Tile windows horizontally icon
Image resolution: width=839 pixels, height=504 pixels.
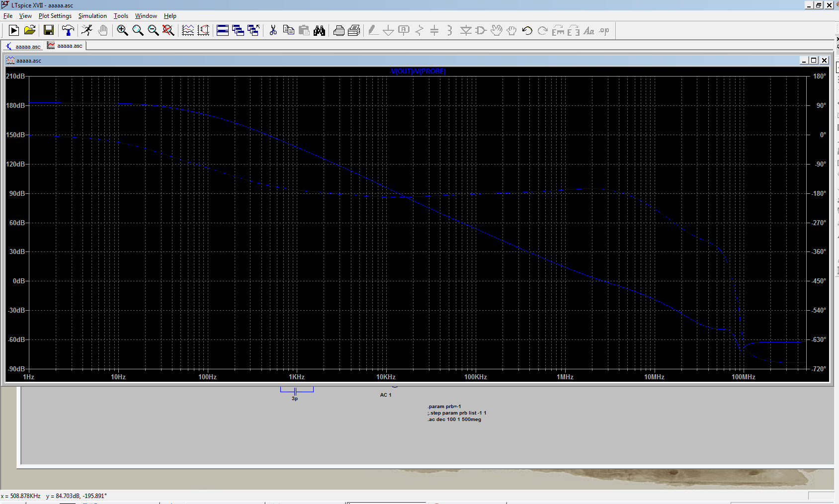(x=223, y=31)
